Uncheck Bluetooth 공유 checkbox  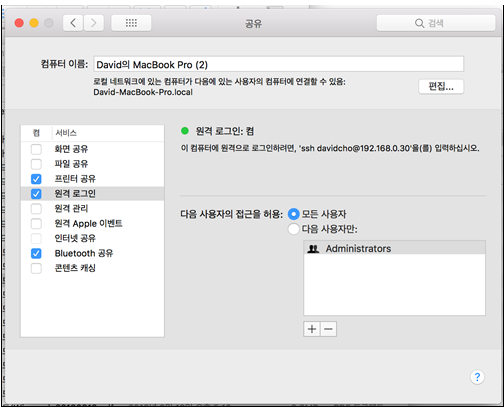point(36,254)
